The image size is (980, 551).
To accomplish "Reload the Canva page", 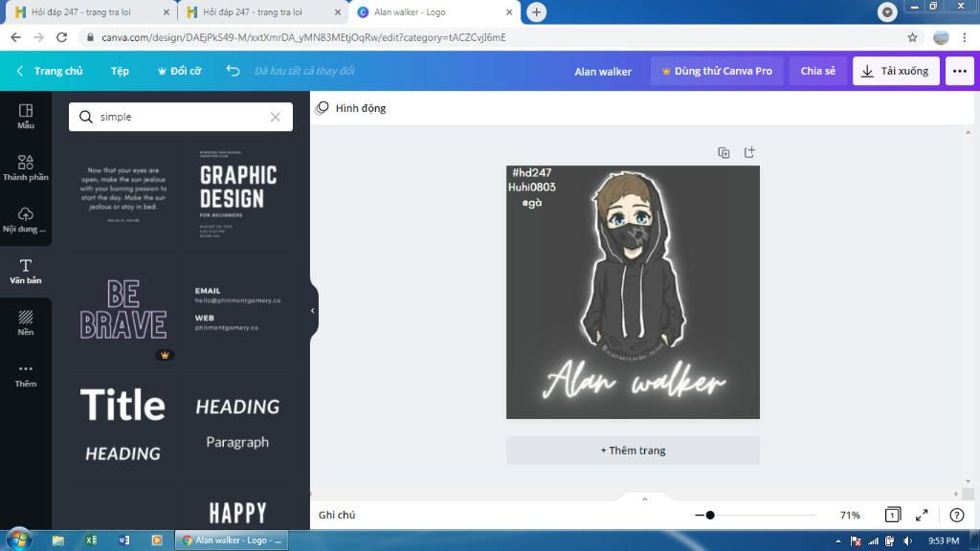I will pyautogui.click(x=61, y=37).
